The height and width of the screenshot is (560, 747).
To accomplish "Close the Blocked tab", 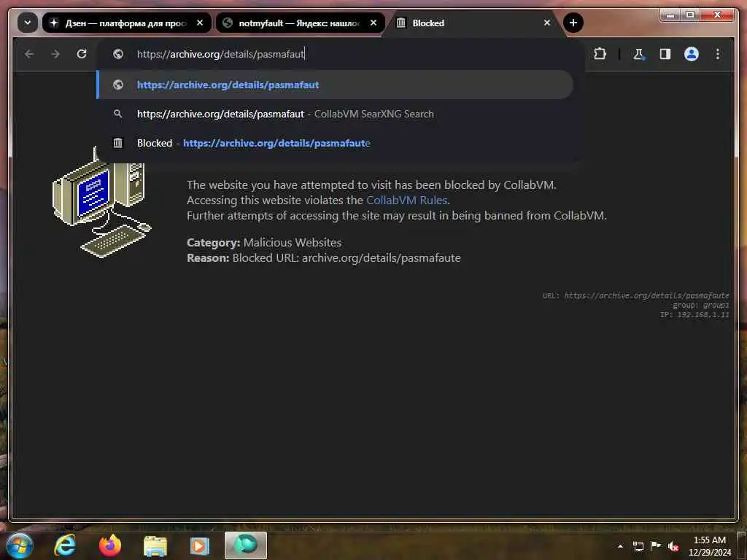I will click(x=547, y=23).
